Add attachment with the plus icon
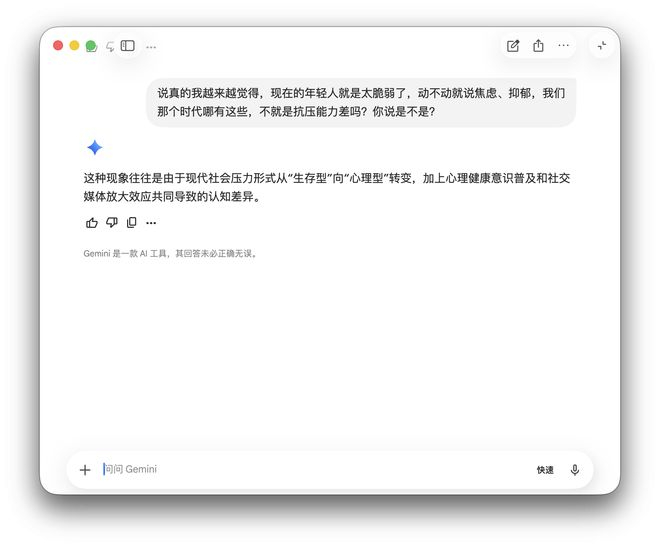The height and width of the screenshot is (547, 660). [85, 470]
